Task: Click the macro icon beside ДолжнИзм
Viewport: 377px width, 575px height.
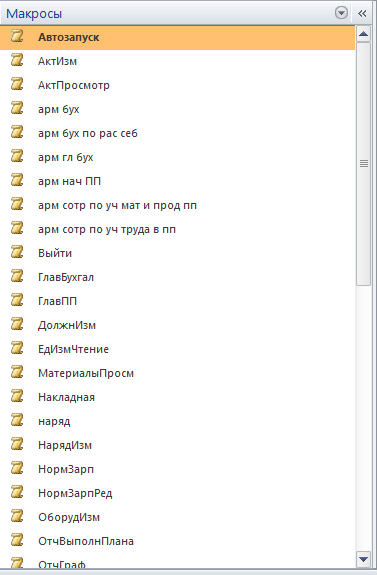Action: click(x=17, y=324)
